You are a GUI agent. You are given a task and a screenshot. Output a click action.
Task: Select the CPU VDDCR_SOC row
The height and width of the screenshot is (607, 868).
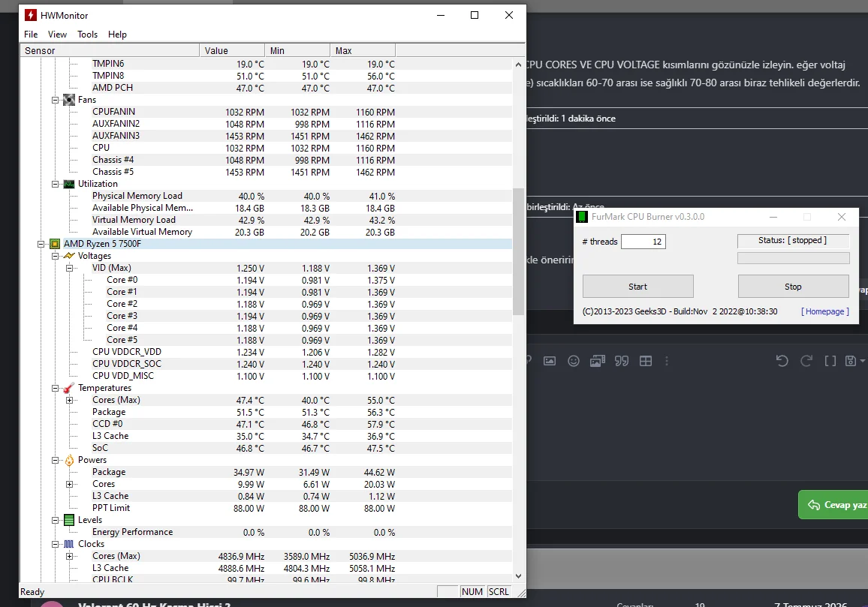[266, 364]
